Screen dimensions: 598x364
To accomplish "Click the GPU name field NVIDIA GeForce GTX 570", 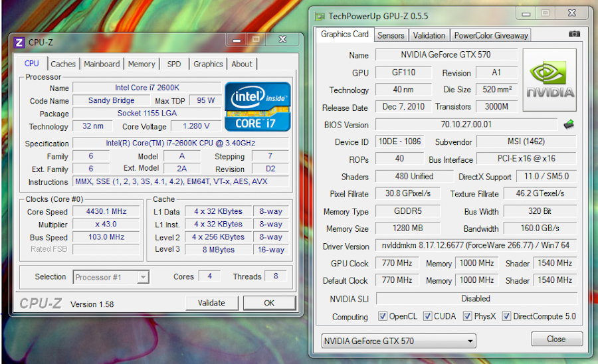I will pos(447,54).
